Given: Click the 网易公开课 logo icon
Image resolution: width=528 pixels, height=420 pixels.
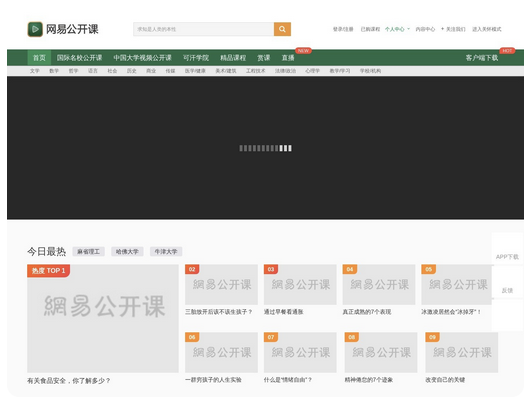Looking at the screenshot, I should tap(35, 29).
